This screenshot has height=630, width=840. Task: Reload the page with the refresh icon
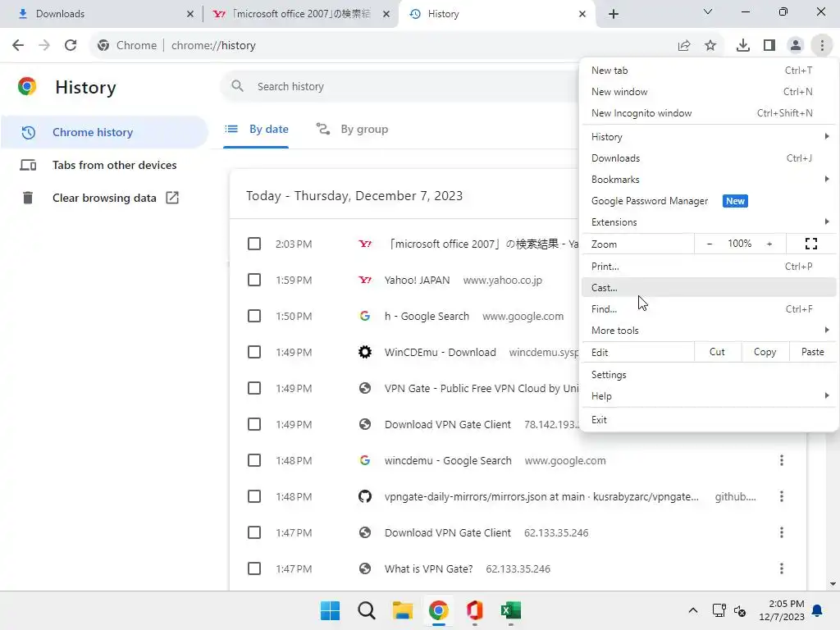click(71, 46)
